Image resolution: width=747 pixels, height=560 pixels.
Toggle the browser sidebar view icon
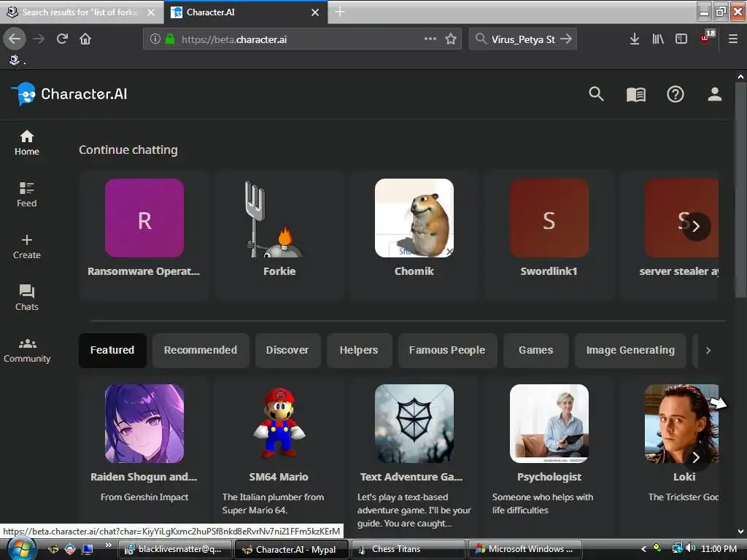(681, 39)
